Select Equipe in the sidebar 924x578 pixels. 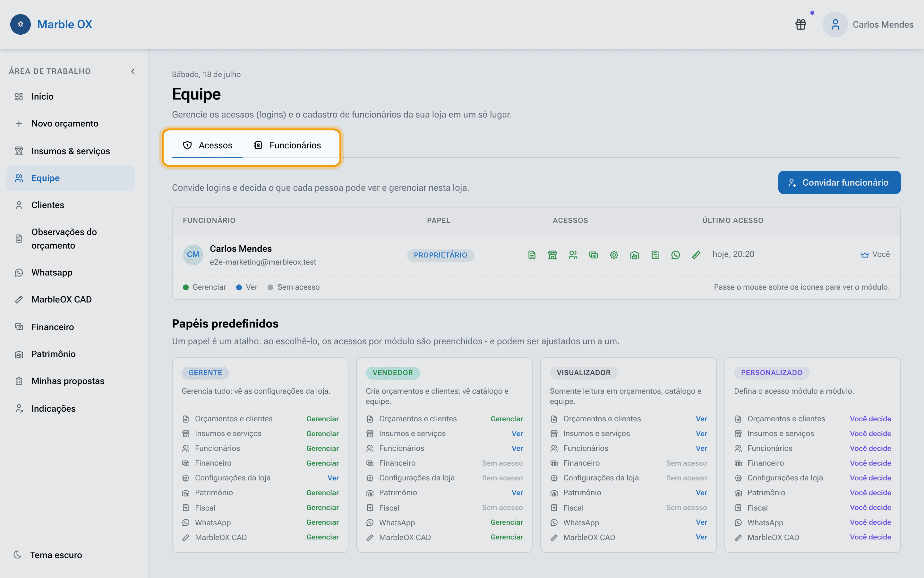(71, 178)
